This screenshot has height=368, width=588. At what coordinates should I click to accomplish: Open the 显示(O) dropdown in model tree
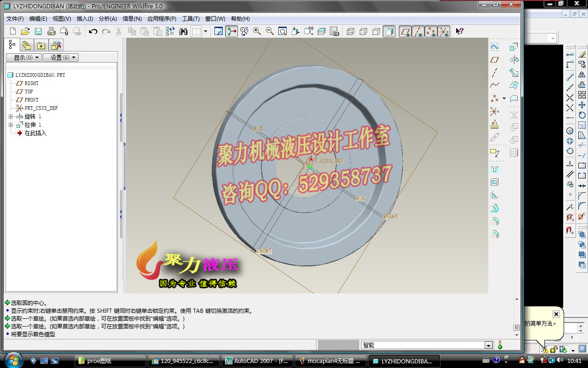23,57
